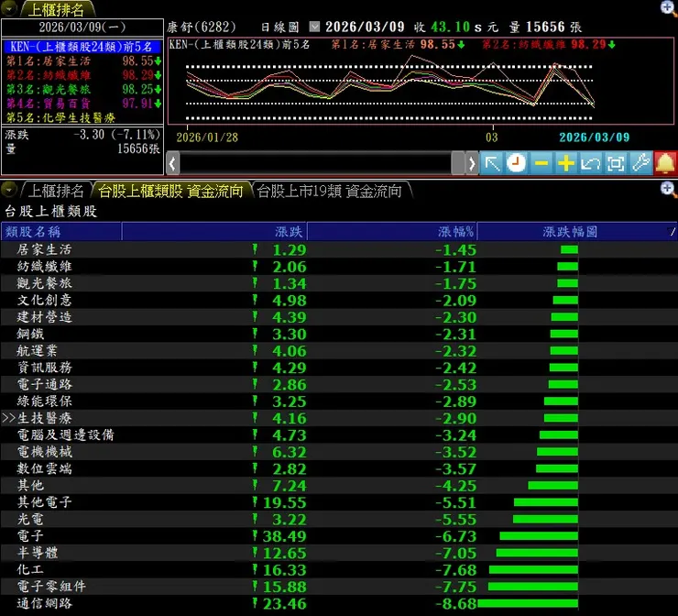Screen dimensions: 678x616
Task: Select 第2名:紡織纖維 in ranking list
Action: (83, 75)
